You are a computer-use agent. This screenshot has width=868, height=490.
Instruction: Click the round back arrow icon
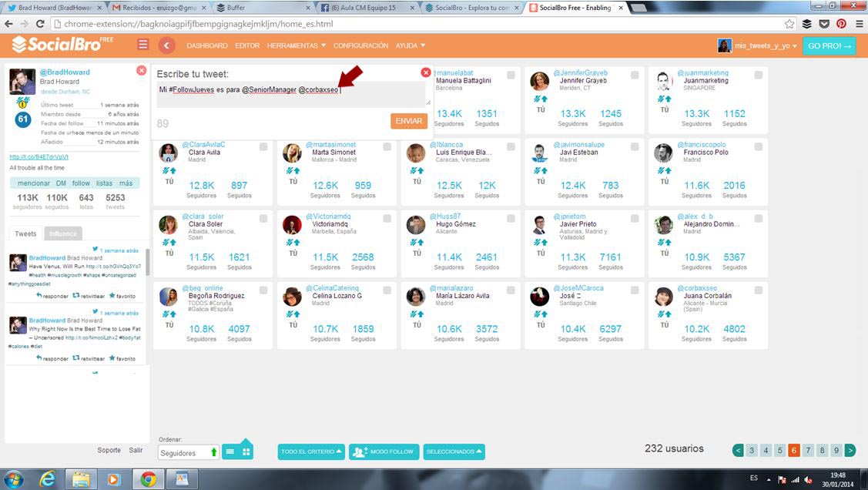(166, 45)
